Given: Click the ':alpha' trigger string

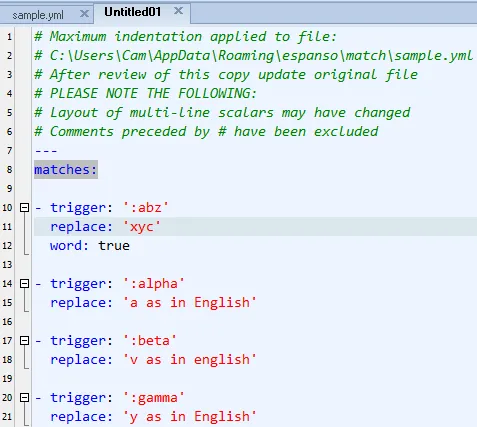Looking at the screenshot, I should (x=154, y=284).
